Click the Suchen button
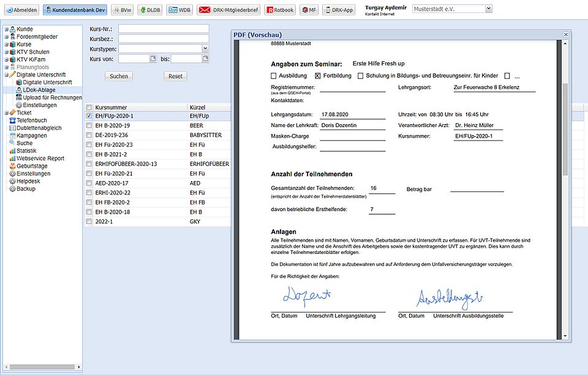The height and width of the screenshot is (375, 588). pyautogui.click(x=119, y=76)
